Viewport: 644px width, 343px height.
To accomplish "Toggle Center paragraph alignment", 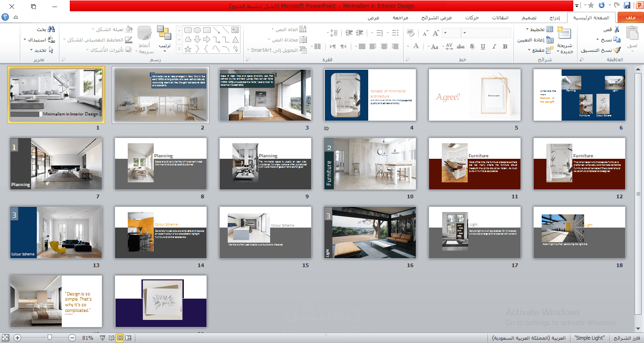I will [384, 46].
